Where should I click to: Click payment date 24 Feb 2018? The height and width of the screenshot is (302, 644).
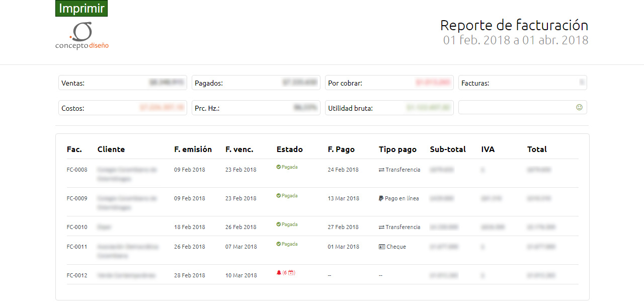coord(343,170)
